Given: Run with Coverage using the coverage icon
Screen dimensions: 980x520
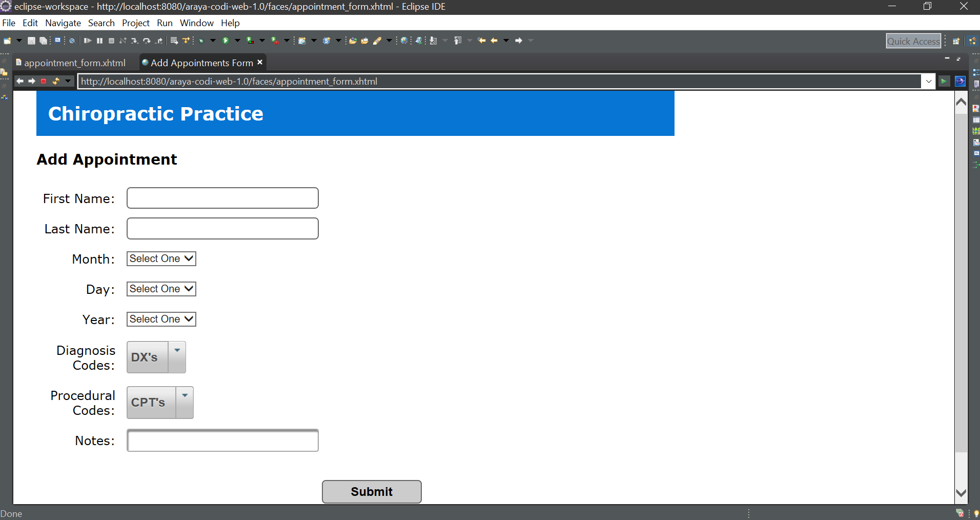Looking at the screenshot, I should click(x=250, y=41).
